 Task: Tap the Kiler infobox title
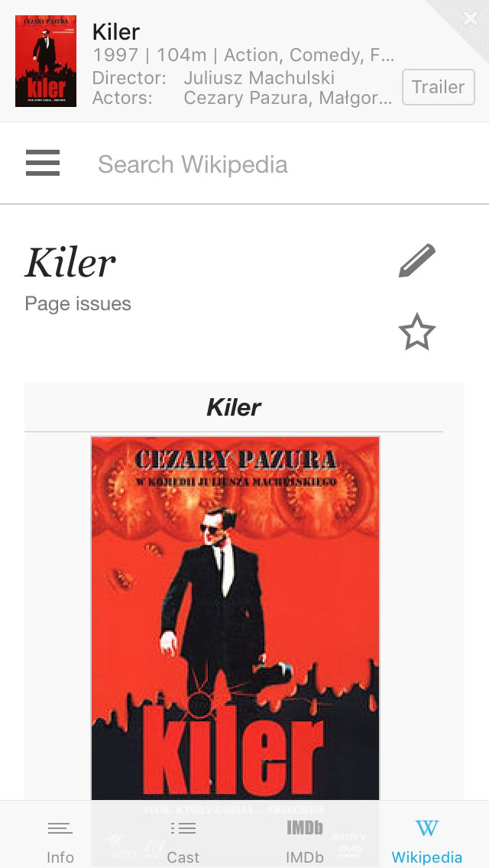coord(234,407)
